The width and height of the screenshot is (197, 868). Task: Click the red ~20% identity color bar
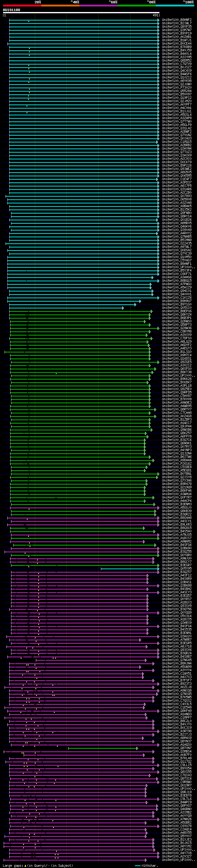click(22, 6)
